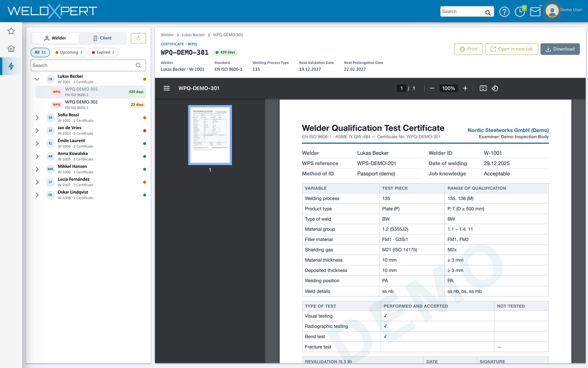This screenshot has height=368, width=588.
Task: Zoom out the PDF document
Action: click(x=432, y=88)
